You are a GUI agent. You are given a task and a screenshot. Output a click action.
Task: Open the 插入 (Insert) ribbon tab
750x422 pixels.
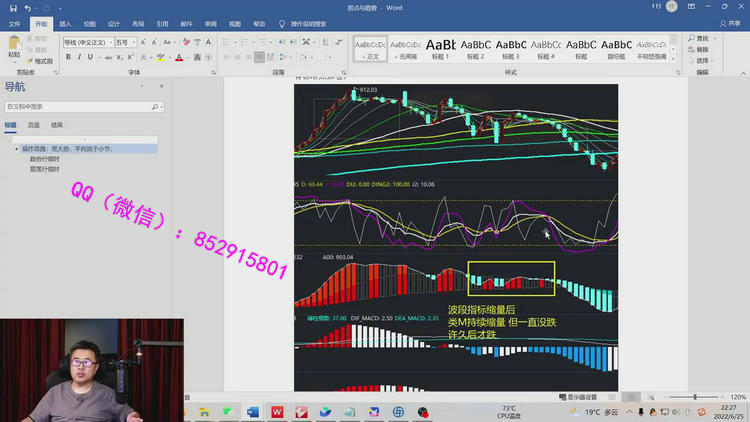(65, 23)
